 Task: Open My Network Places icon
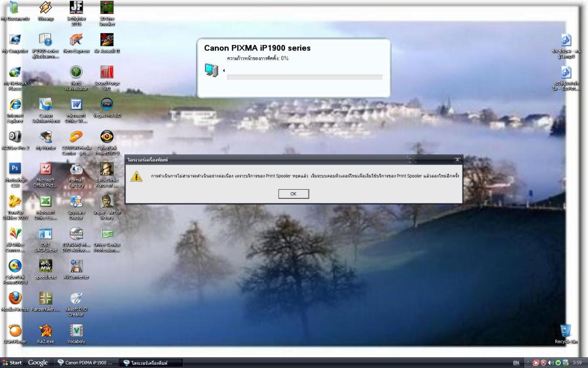coord(15,78)
